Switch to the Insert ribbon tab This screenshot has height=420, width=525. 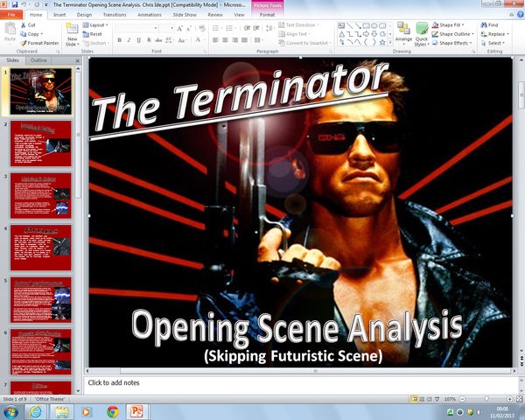point(59,15)
